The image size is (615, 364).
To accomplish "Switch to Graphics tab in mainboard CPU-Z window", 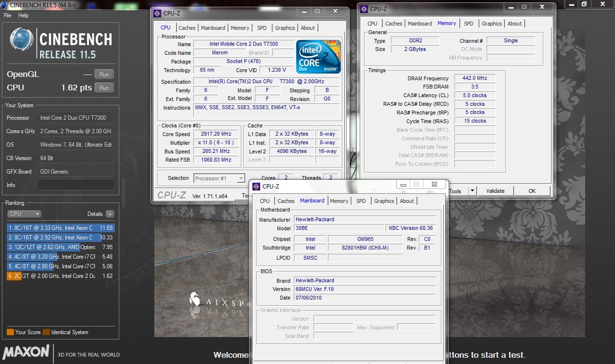I will coord(384,201).
